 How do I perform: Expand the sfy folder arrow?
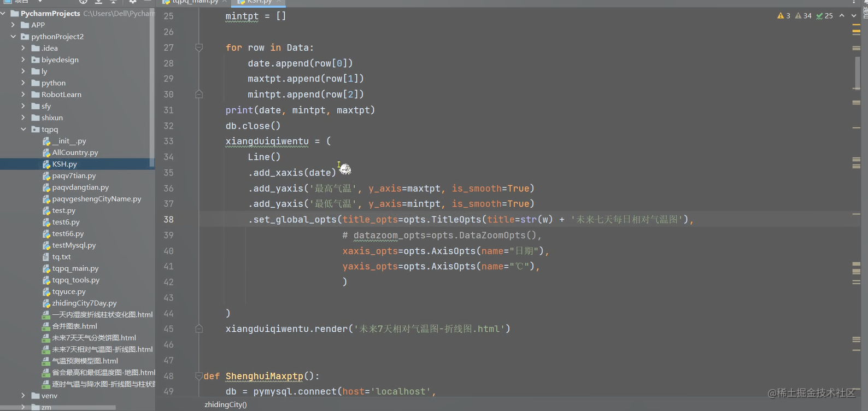23,106
